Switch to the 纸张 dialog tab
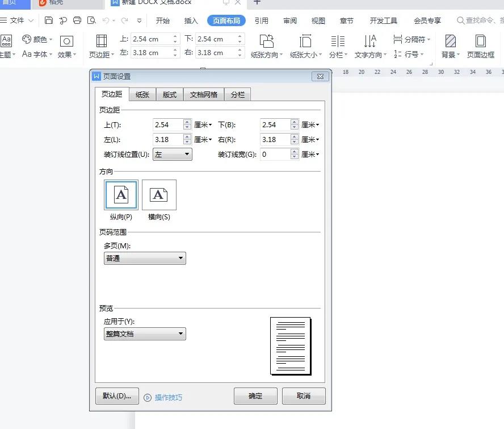The height and width of the screenshot is (429, 504). tap(142, 95)
